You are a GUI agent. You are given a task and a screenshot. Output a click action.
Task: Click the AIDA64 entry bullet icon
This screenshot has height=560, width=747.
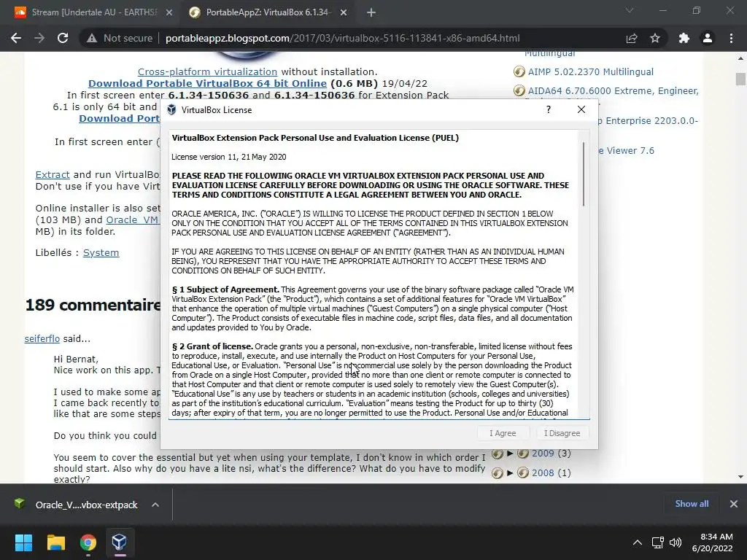point(519,90)
